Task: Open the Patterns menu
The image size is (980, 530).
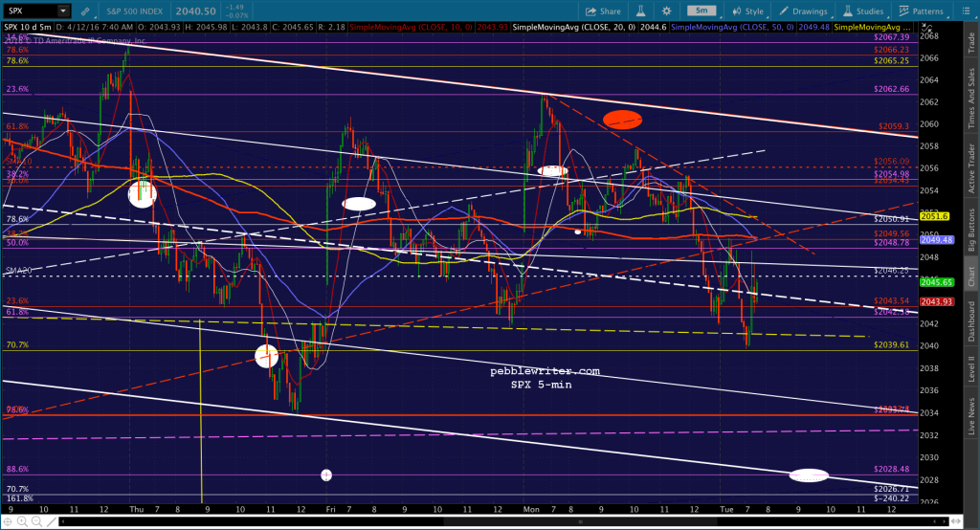Action: pyautogui.click(x=921, y=11)
